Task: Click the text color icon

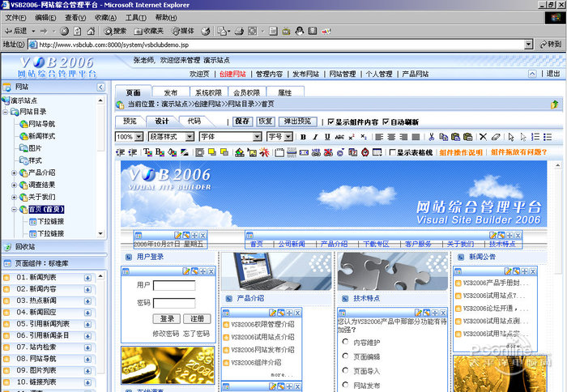Action: click(147, 152)
